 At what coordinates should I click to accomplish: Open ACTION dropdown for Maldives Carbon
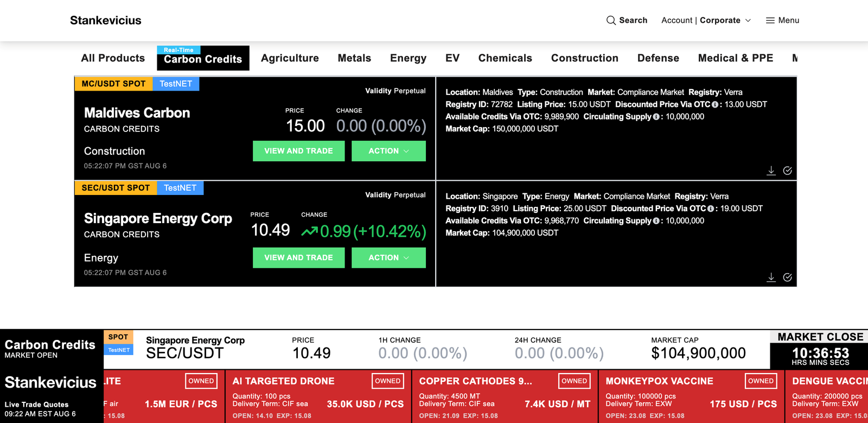tap(388, 151)
